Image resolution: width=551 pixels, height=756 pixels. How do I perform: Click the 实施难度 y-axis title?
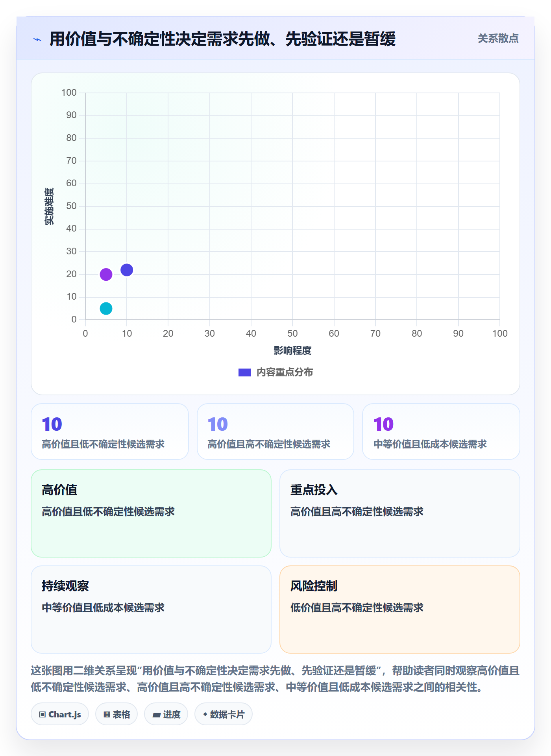(49, 206)
